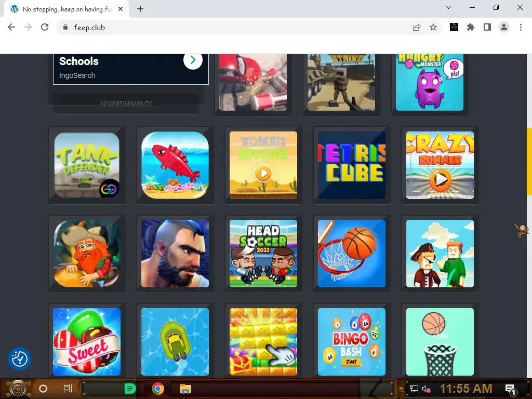
Task: Open the Sweet candy game
Action: 87,342
